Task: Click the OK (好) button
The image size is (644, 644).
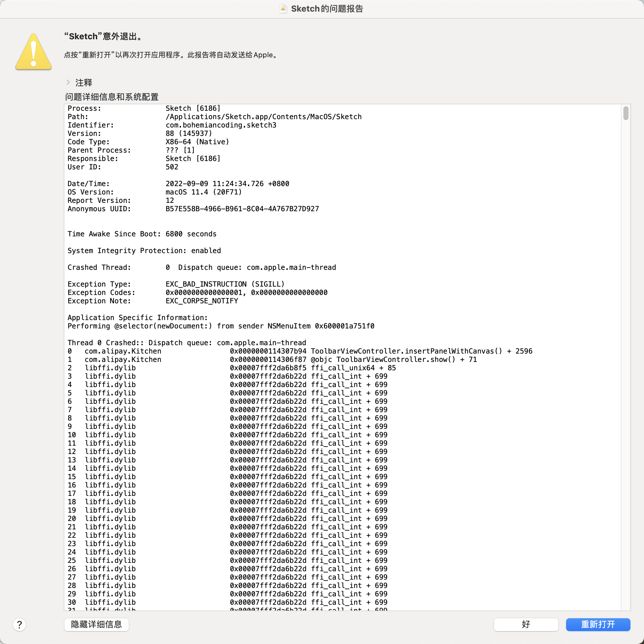Action: [x=526, y=624]
